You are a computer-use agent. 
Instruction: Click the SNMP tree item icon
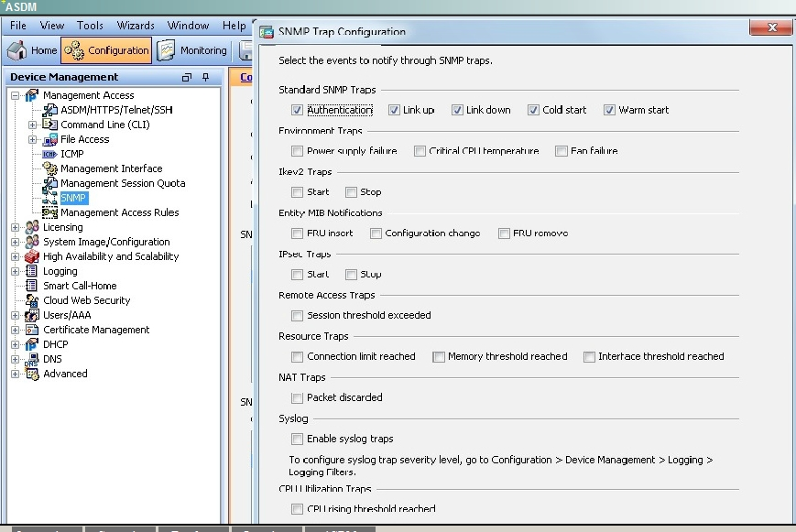click(x=49, y=198)
